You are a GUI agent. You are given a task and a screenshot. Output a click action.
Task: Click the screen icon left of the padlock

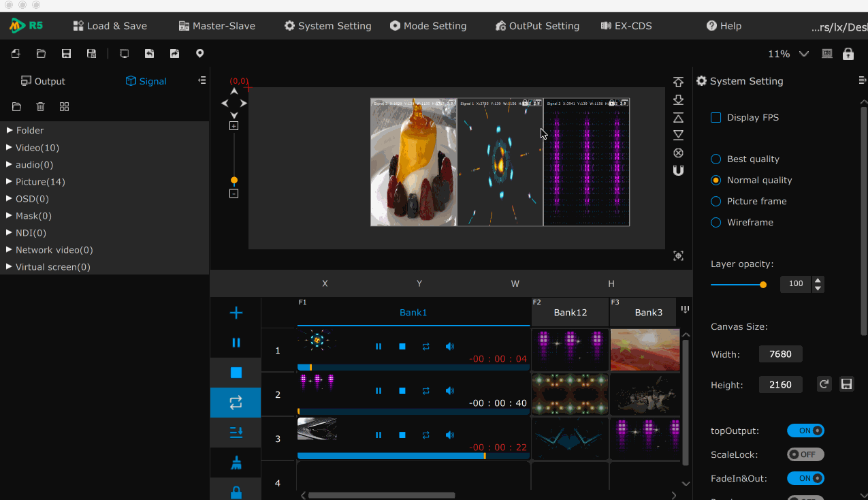(827, 54)
